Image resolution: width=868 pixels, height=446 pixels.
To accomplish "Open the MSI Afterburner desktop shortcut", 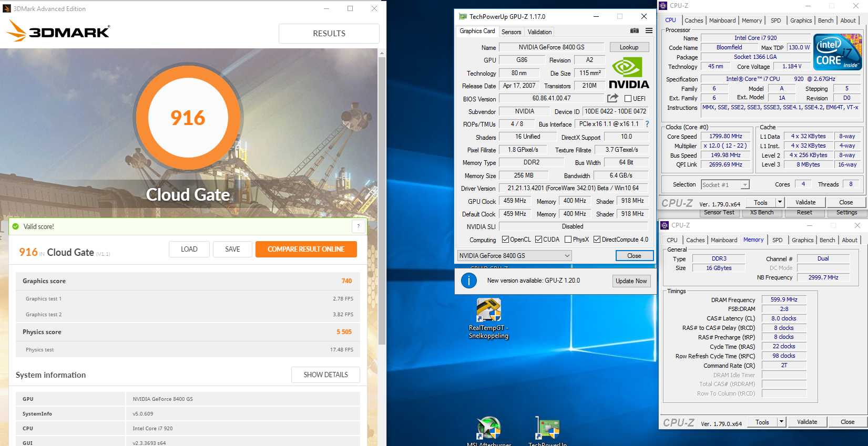I will (x=489, y=431).
